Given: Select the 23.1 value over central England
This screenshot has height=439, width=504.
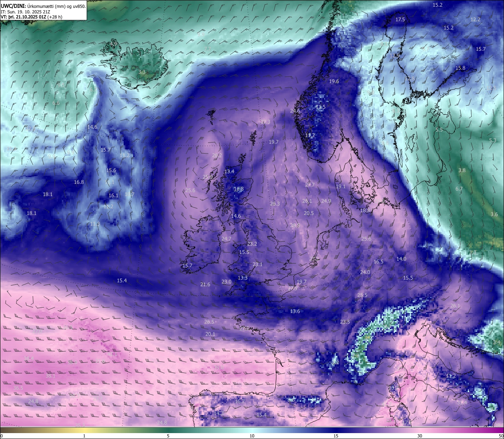Looking at the screenshot, I should click(258, 265).
